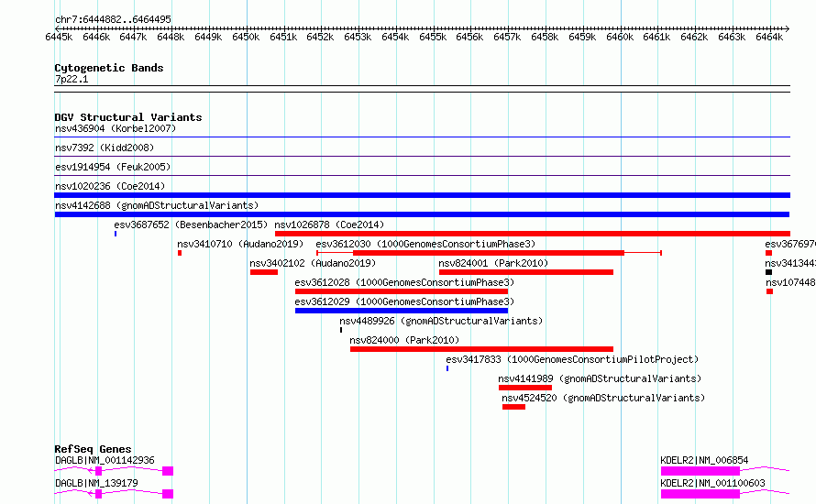This screenshot has width=816, height=504.
Task: Click the RefSeq Genes track title
Action: coord(93,449)
